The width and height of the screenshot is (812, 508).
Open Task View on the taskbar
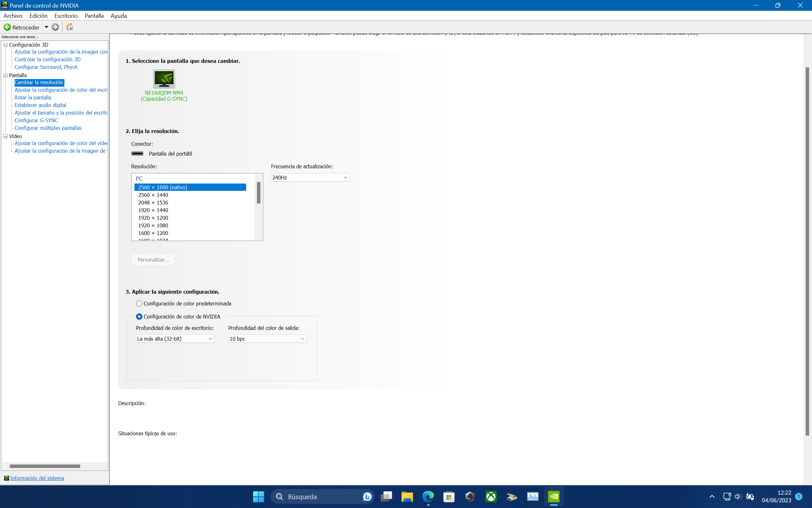[386, 497]
